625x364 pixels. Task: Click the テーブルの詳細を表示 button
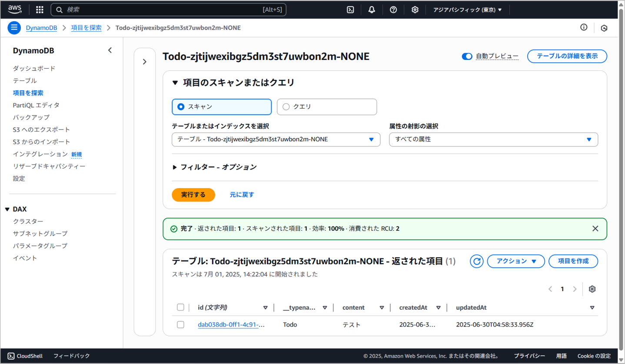[x=567, y=56]
